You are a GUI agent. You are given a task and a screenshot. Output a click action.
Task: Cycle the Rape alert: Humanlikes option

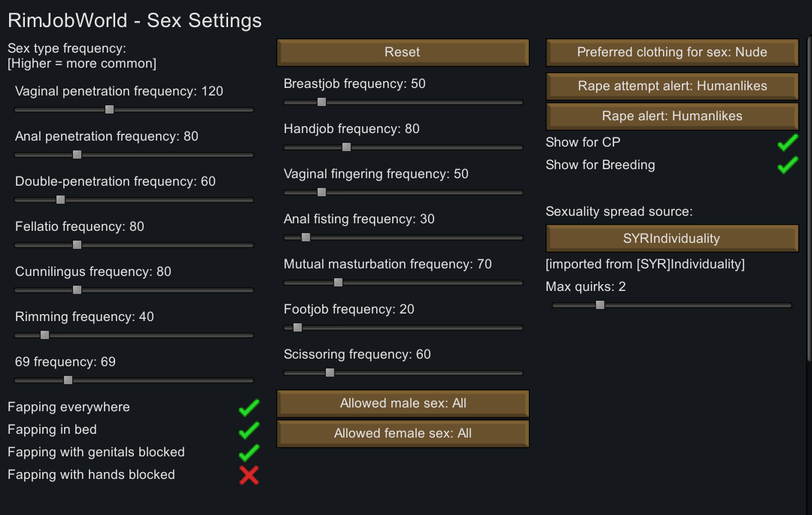click(x=671, y=117)
